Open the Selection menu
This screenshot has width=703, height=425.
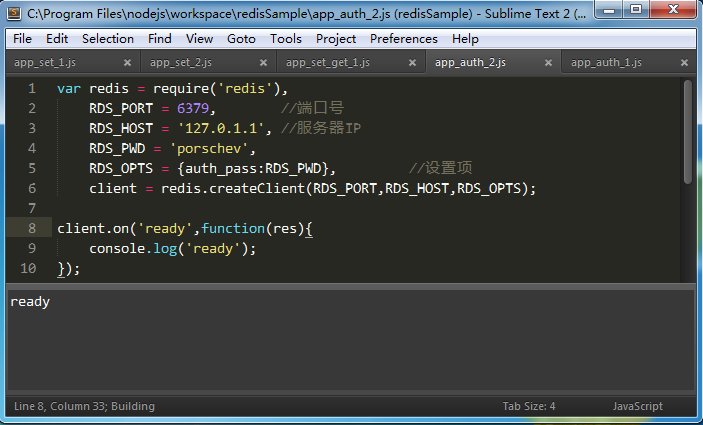click(x=107, y=39)
